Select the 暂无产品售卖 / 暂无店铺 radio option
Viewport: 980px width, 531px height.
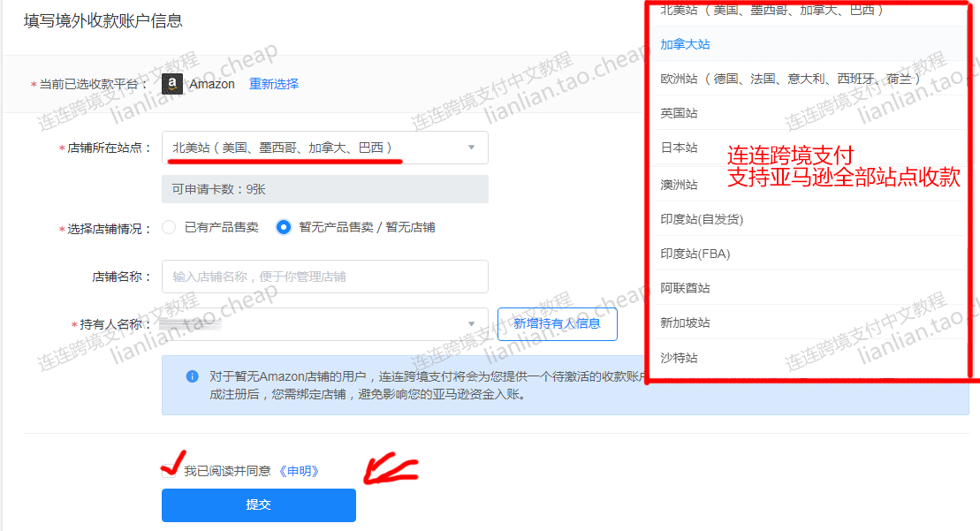[x=283, y=227]
